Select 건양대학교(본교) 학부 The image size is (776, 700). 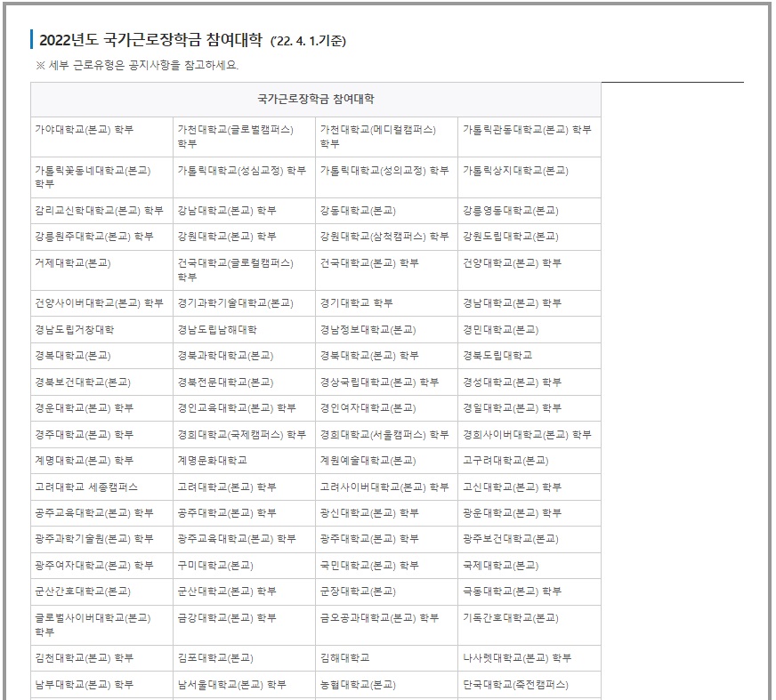(x=513, y=263)
